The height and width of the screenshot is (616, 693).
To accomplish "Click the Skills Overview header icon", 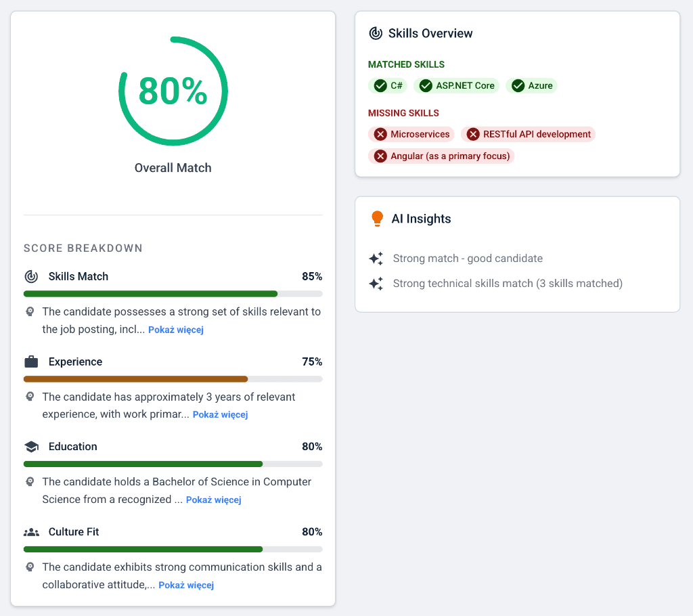I will (x=375, y=33).
